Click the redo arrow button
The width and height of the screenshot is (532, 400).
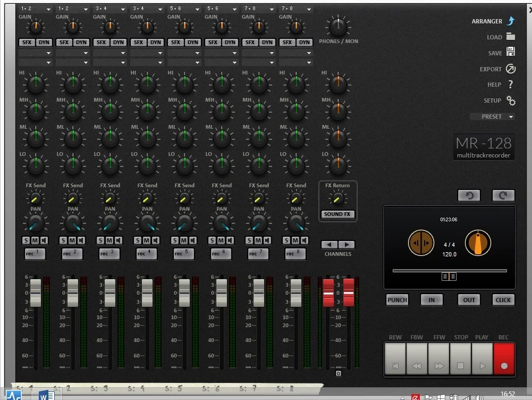503,195
